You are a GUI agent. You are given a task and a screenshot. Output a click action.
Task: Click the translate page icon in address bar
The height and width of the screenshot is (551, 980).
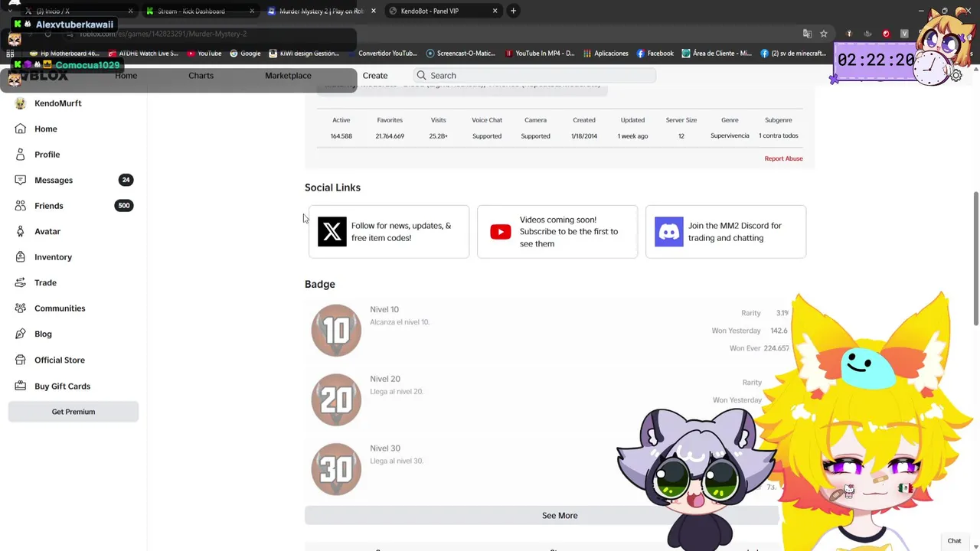tap(807, 34)
